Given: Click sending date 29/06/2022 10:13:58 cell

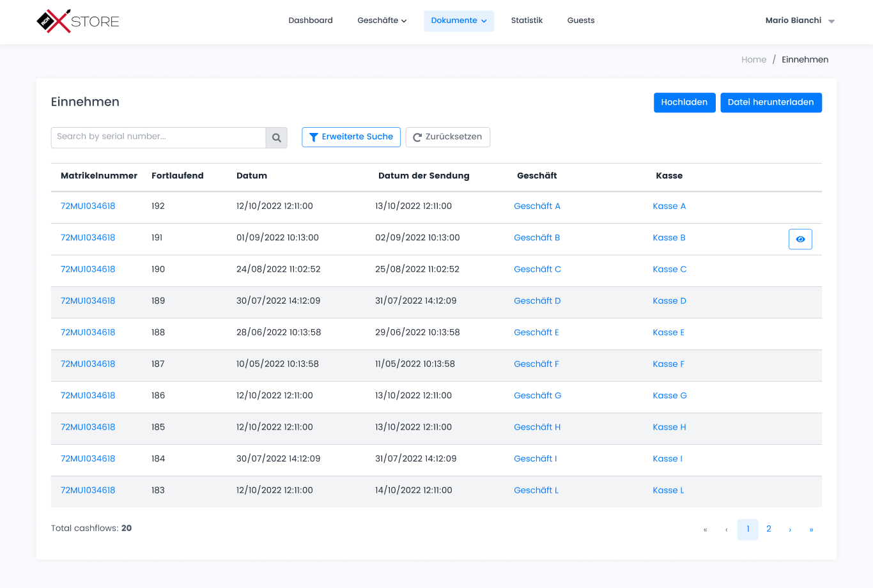Looking at the screenshot, I should pyautogui.click(x=417, y=332).
